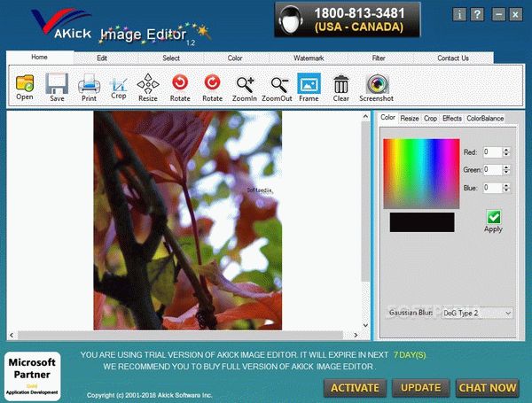The image size is (532, 403).
Task: Open the Filter ribbon tab
Action: pyautogui.click(x=379, y=58)
